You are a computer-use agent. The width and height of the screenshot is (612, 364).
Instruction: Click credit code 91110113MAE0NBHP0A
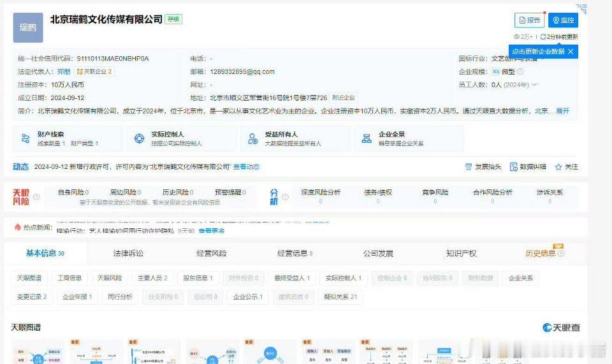113,59
